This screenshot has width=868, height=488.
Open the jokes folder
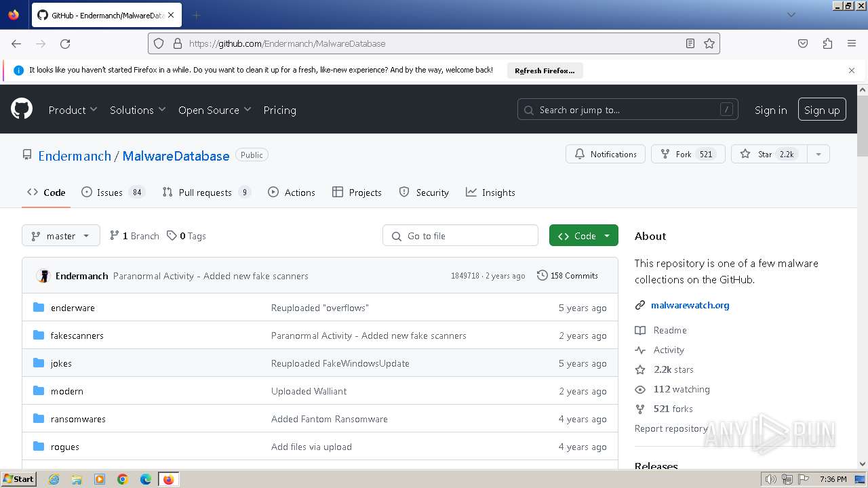(x=61, y=363)
